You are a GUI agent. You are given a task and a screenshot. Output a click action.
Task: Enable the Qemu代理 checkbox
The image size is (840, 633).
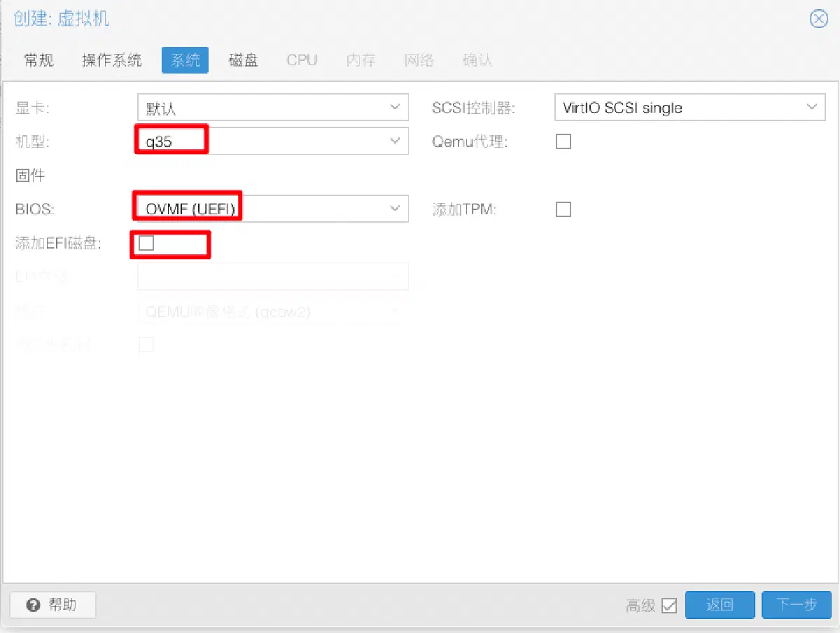coord(563,142)
